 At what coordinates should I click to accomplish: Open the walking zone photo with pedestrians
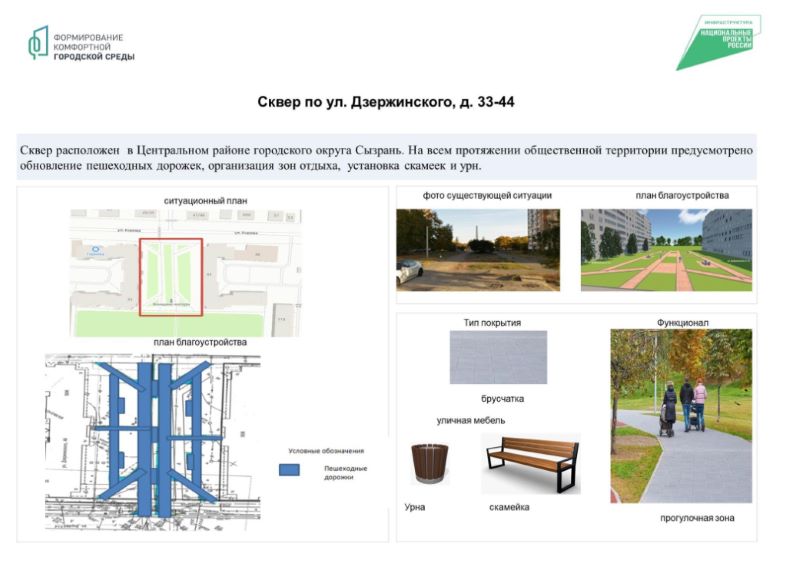681,417
